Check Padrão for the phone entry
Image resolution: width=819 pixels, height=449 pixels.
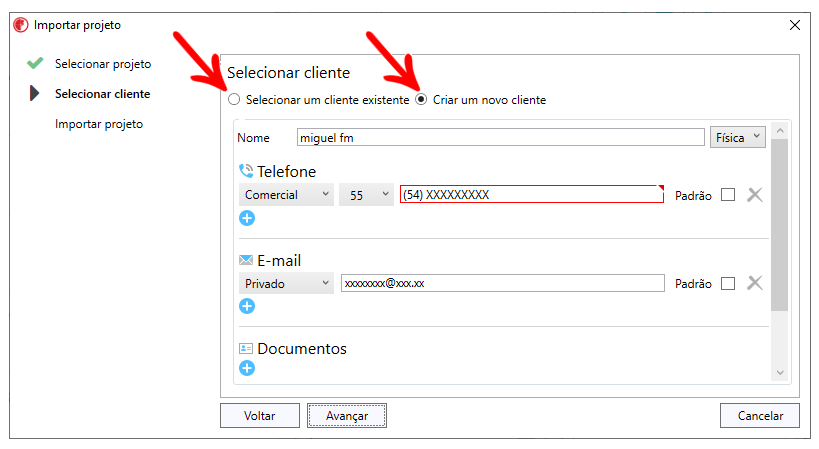(728, 195)
